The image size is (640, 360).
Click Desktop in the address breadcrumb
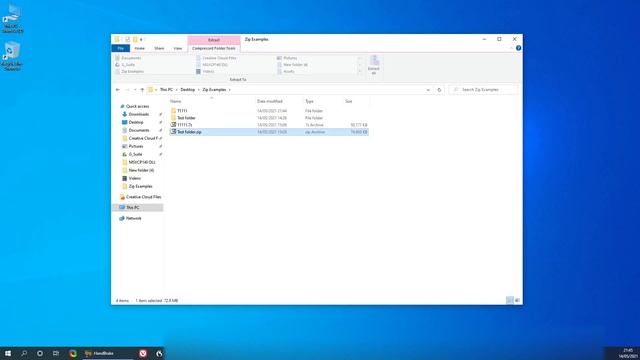[188, 89]
